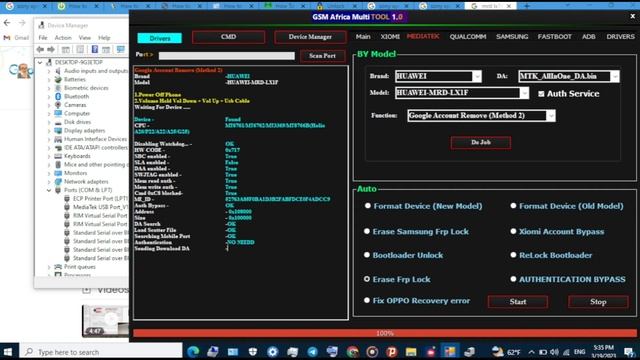Click Forward arrow in Device Manager toolbar
The image size is (640, 360).
click(51, 49)
